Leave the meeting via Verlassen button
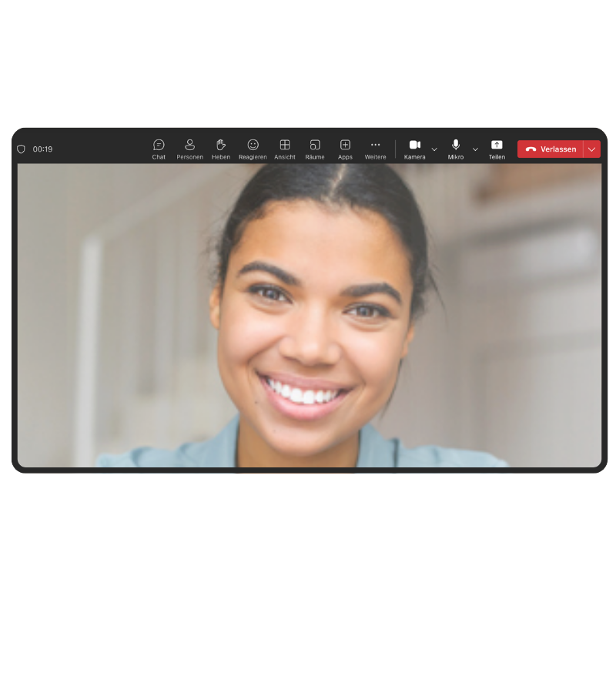 coord(551,149)
